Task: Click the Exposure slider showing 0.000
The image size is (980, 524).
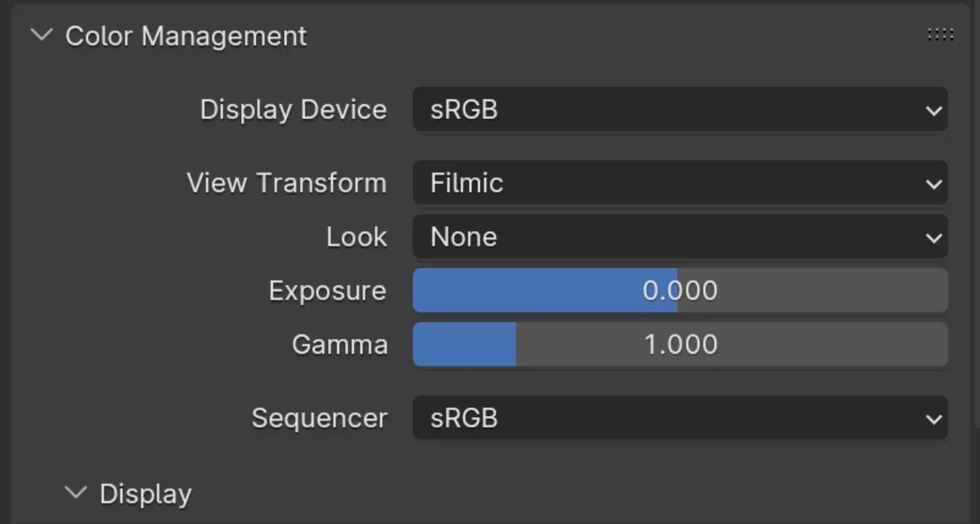Action: pos(680,291)
